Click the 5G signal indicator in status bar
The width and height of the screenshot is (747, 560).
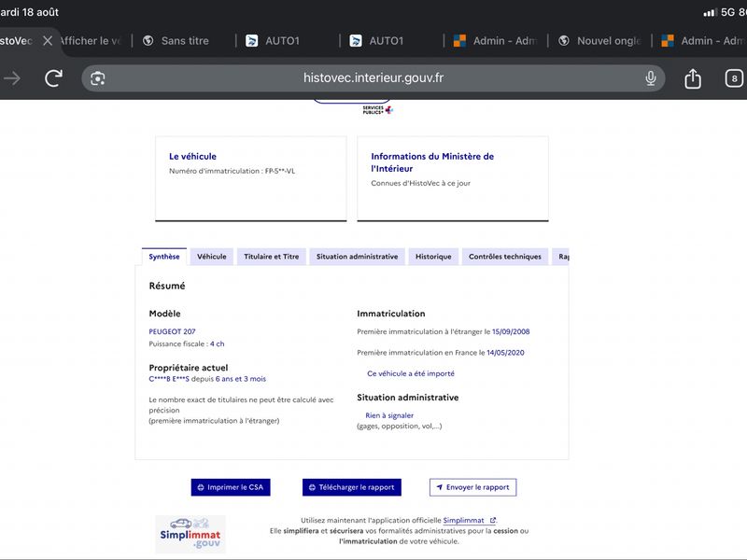click(727, 12)
